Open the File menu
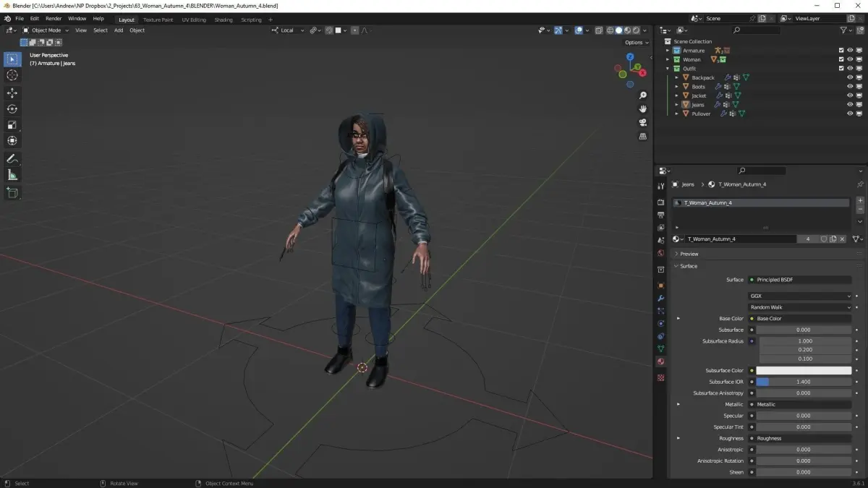 19,18
